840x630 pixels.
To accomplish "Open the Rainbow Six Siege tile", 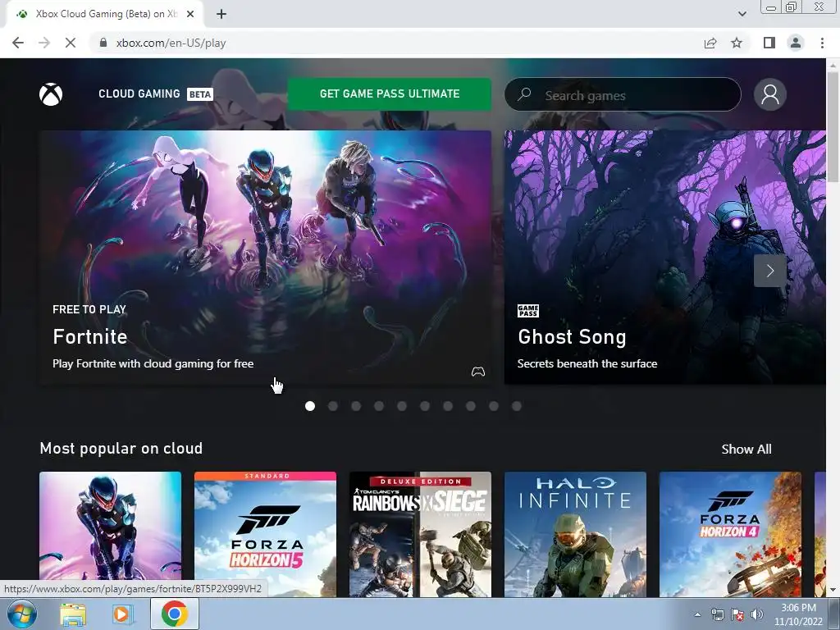I will click(420, 534).
